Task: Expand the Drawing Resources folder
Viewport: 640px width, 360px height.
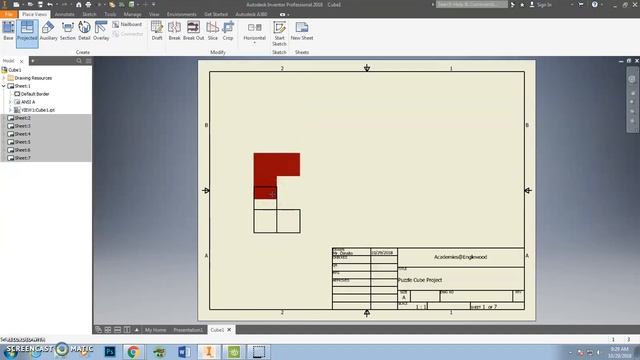Action: coord(4,78)
